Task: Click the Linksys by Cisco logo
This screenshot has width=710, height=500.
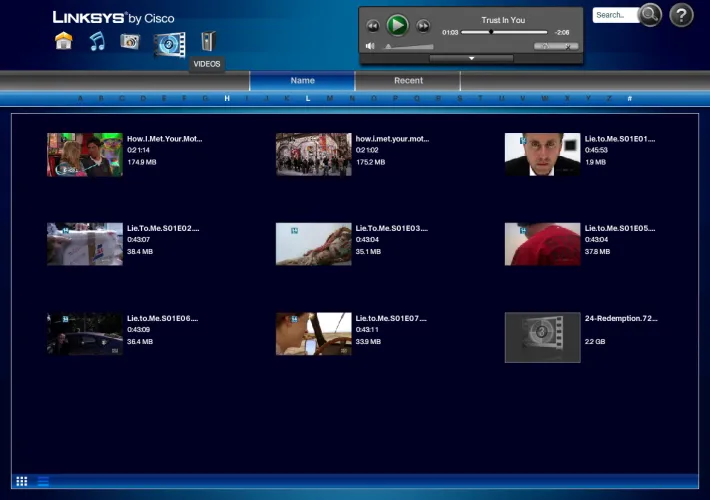Action: (113, 18)
